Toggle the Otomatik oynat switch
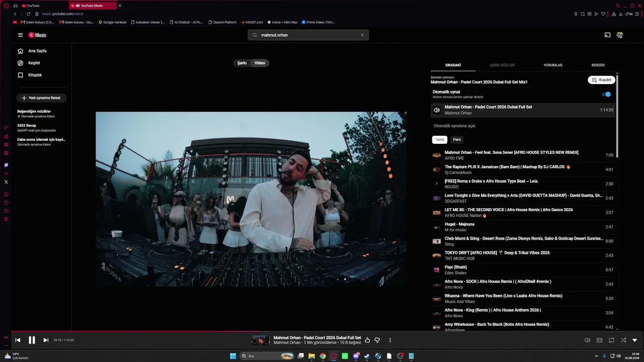This screenshot has height=362, width=644. (x=606, y=94)
